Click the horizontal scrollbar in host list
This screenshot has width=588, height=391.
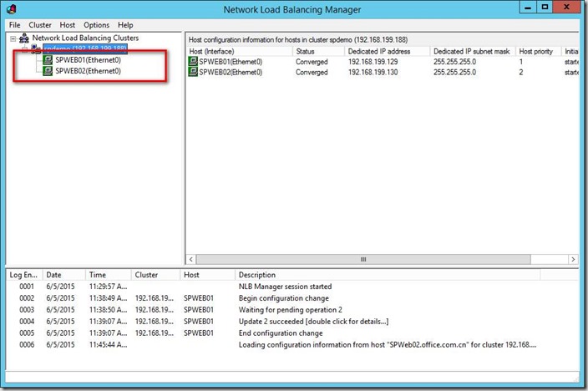362,260
